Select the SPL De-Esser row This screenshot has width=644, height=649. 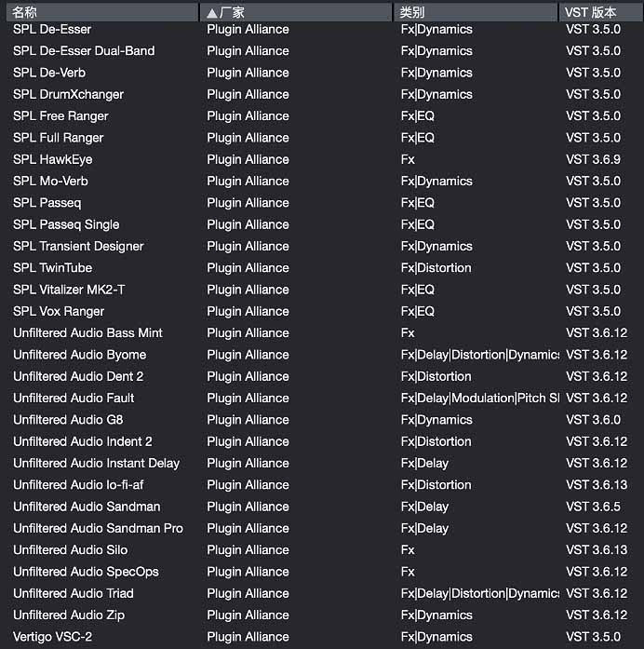point(322,30)
